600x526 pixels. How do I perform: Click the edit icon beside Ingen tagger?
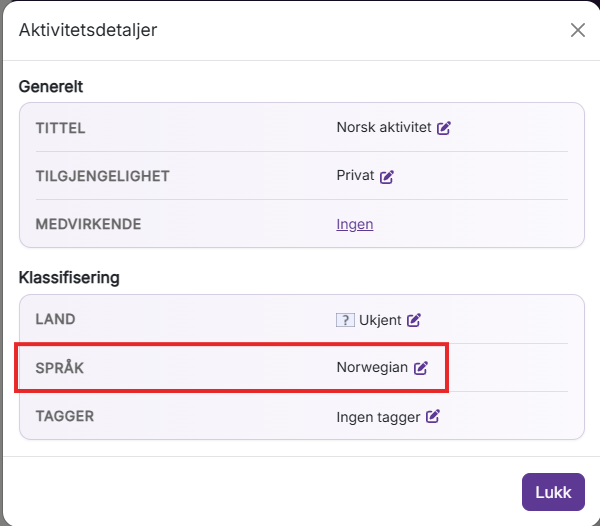click(433, 416)
